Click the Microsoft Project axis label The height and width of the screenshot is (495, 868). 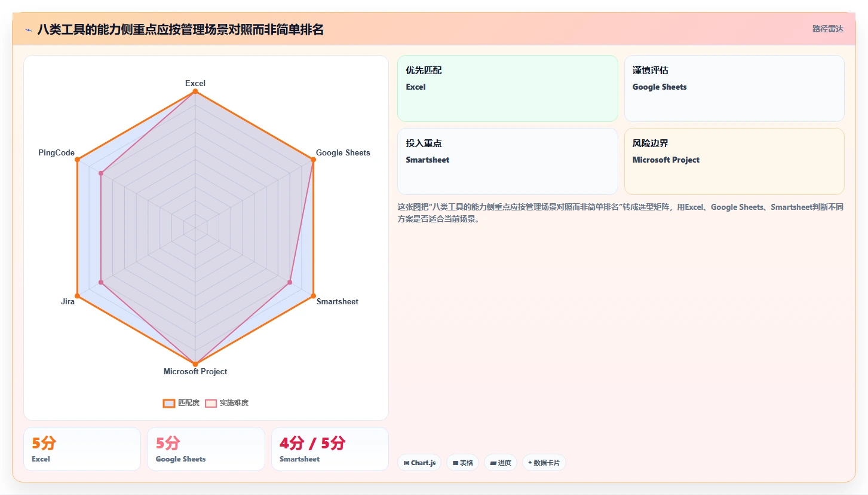[195, 371]
